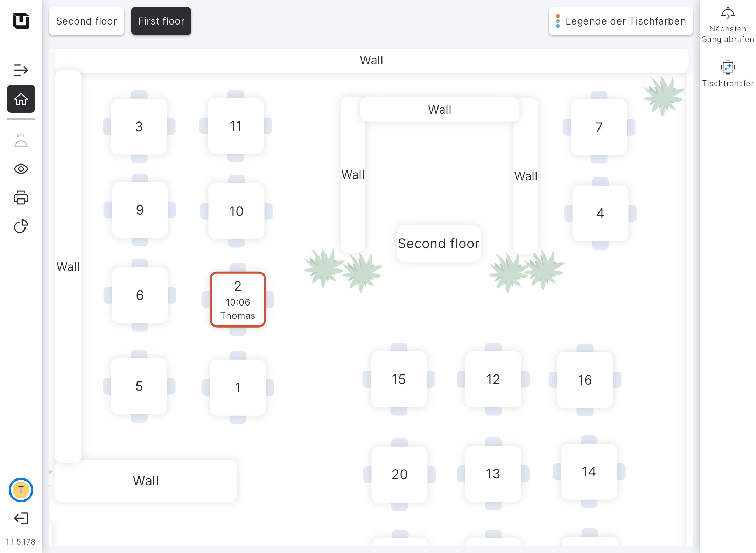Screen dimensions: 756x553
Task: Open the printer icon in the sidebar
Action: [21, 198]
